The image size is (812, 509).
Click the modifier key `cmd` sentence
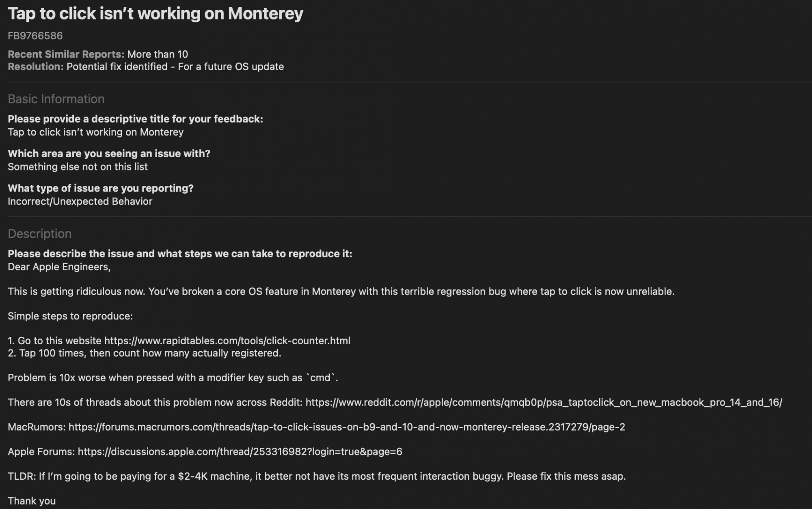tap(173, 378)
